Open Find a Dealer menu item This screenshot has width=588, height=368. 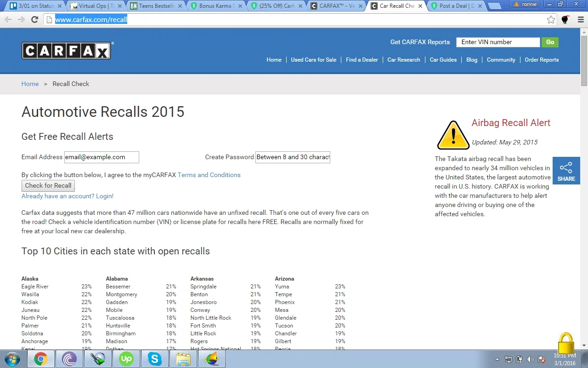(362, 60)
